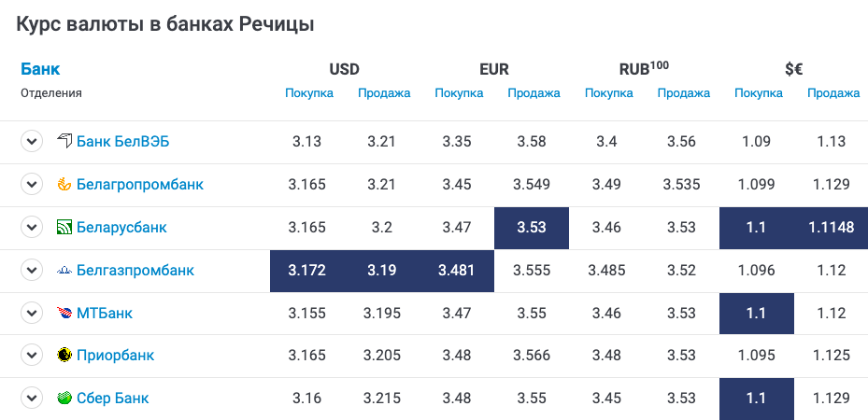
Task: Click the Банк БелВЭБ logo icon
Action: [x=64, y=141]
